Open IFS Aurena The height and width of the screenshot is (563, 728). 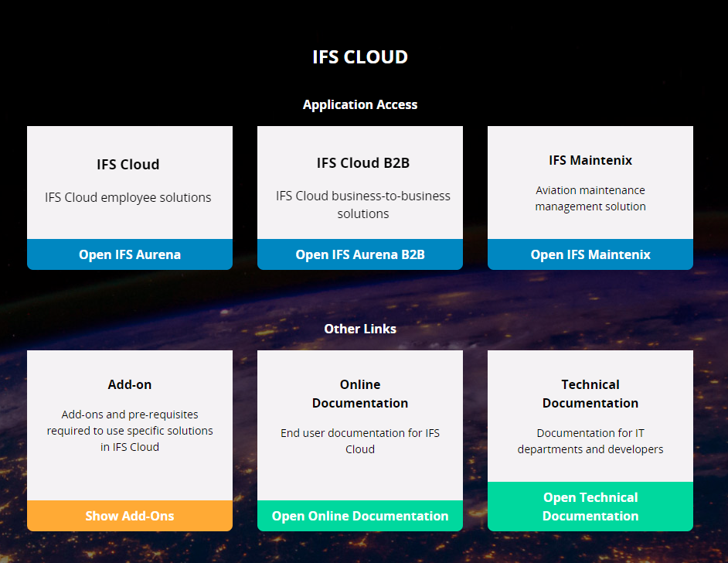coord(129,254)
